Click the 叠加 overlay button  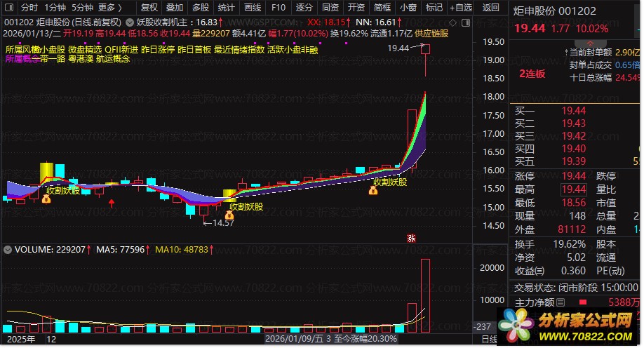(175, 8)
